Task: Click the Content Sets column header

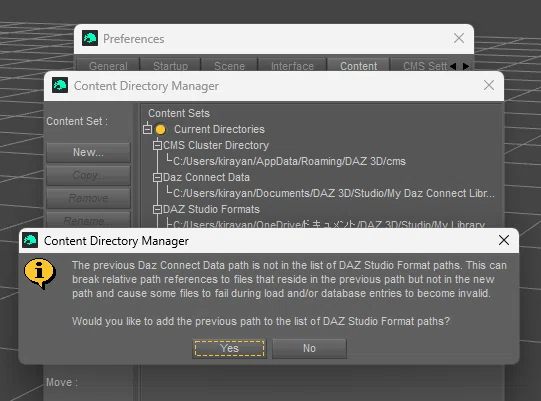Action: [x=179, y=113]
